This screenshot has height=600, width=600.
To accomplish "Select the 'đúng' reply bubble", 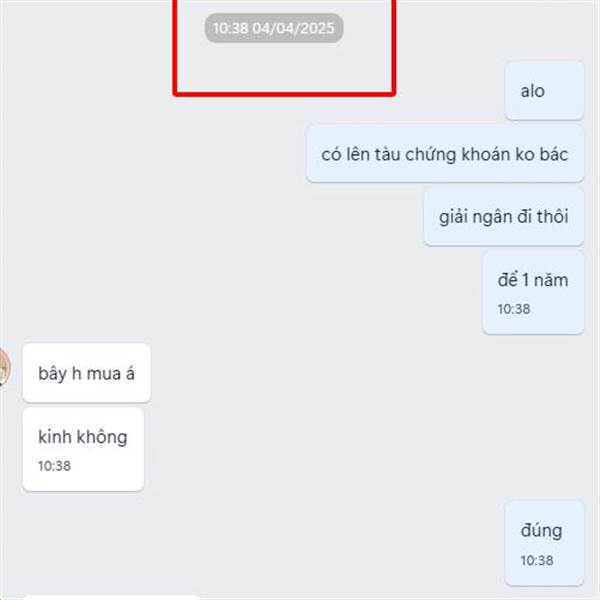I will [544, 543].
